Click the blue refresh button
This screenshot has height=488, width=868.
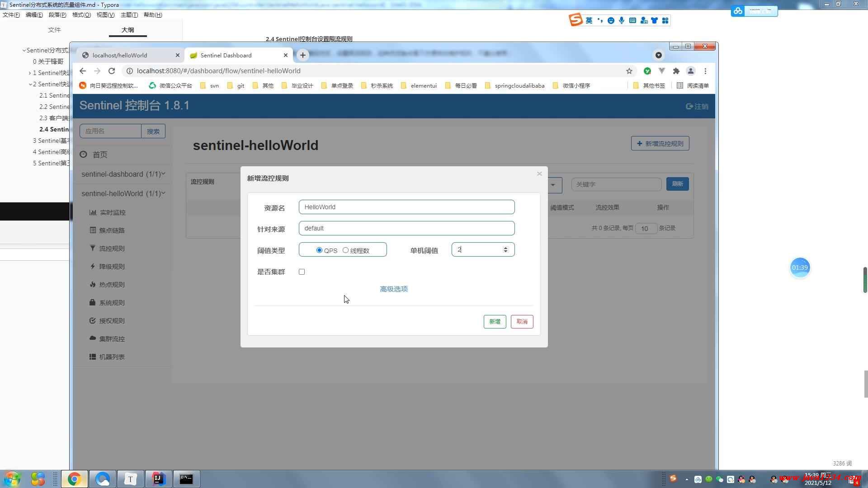[677, 184]
